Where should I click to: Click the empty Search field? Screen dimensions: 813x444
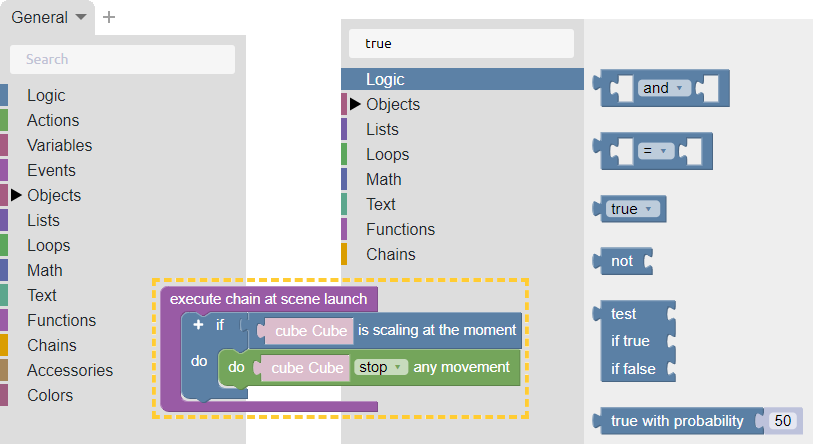(122, 59)
